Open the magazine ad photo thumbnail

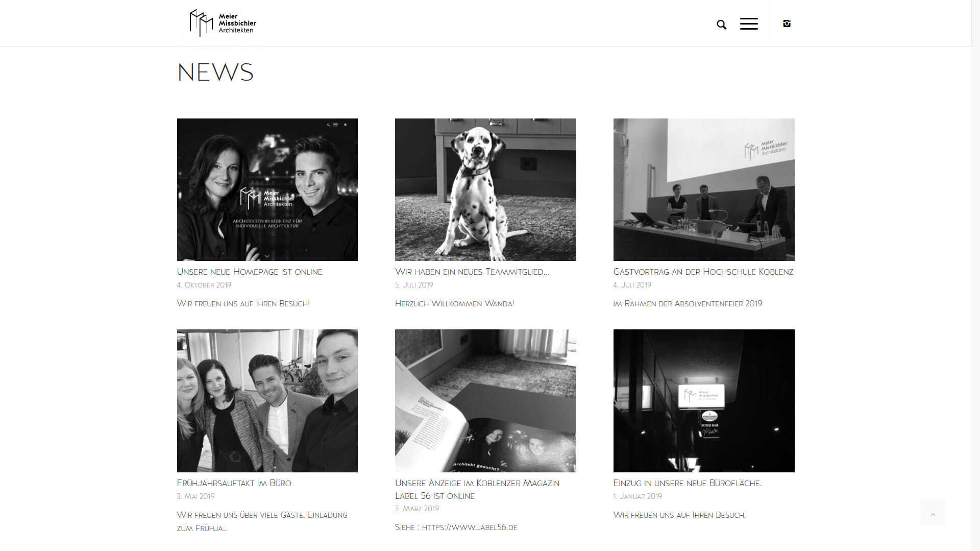tap(485, 401)
